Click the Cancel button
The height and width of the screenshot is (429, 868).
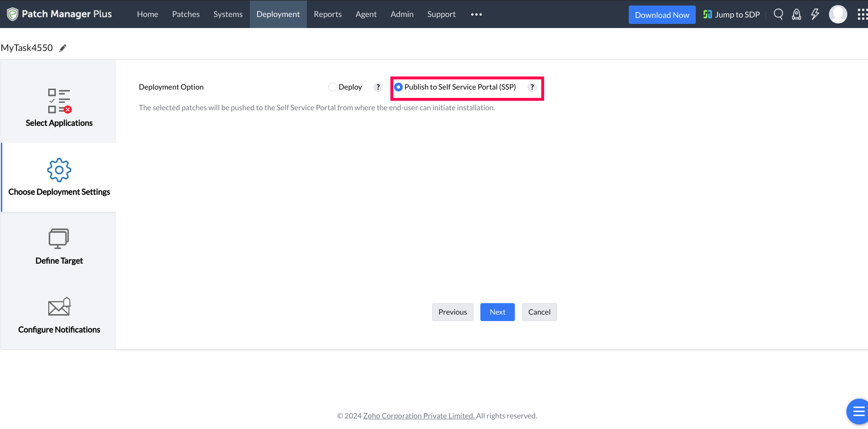pyautogui.click(x=540, y=312)
